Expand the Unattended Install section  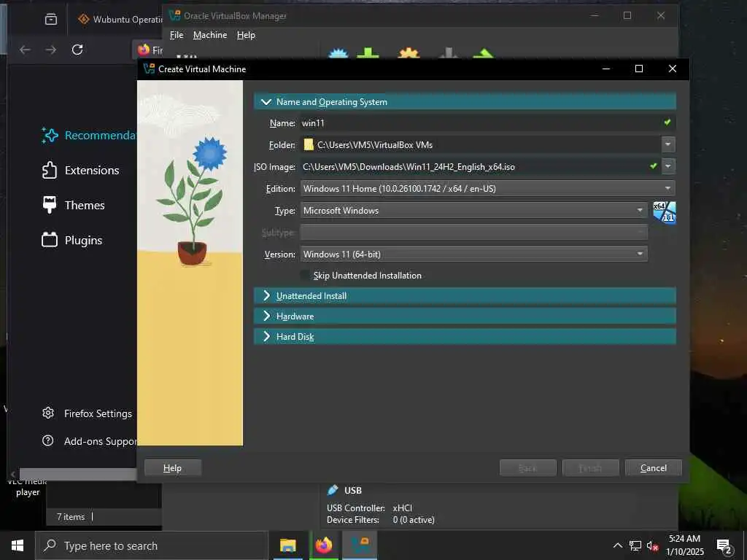(x=465, y=296)
